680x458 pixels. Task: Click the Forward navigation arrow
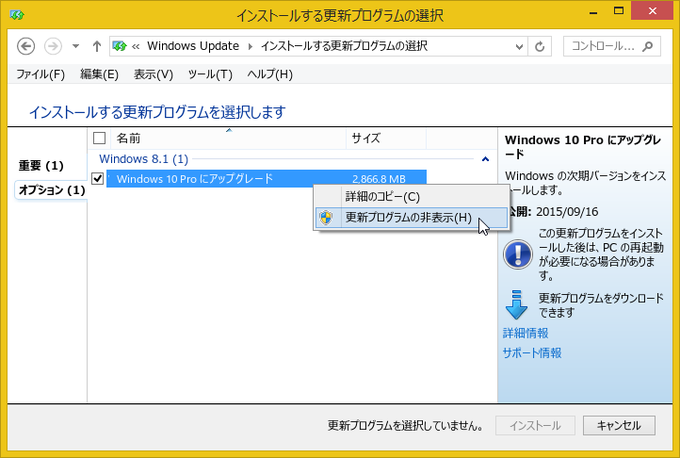[53, 46]
